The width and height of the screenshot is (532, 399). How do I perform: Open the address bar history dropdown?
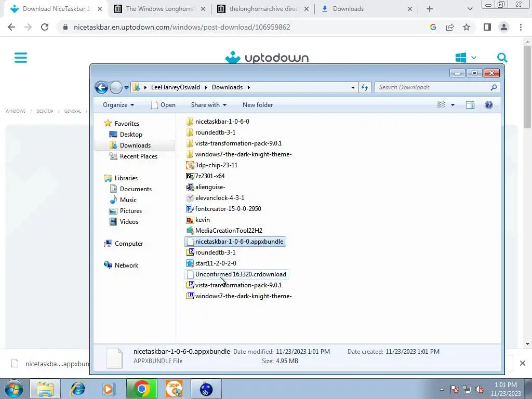tap(353, 87)
